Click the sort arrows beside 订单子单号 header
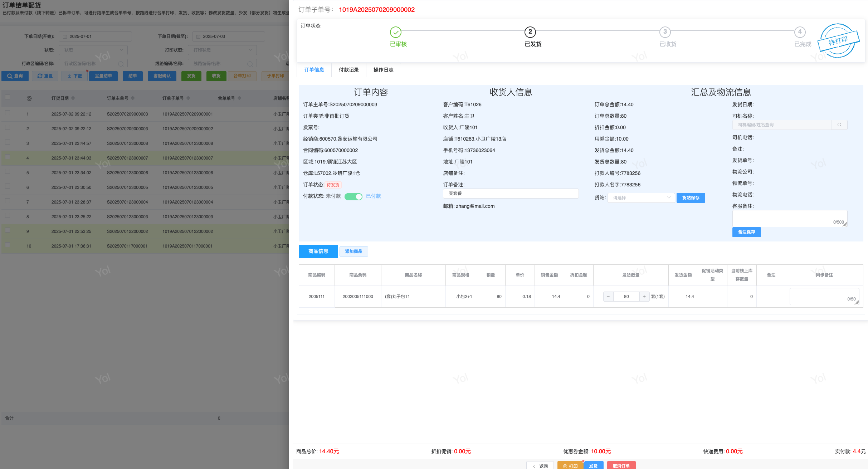The image size is (868, 469). pyautogui.click(x=188, y=98)
